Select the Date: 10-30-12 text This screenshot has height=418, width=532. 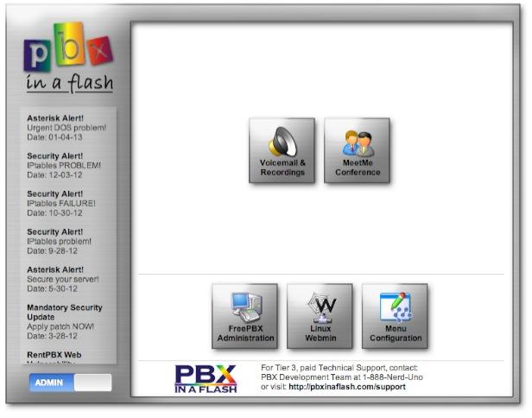point(54,213)
